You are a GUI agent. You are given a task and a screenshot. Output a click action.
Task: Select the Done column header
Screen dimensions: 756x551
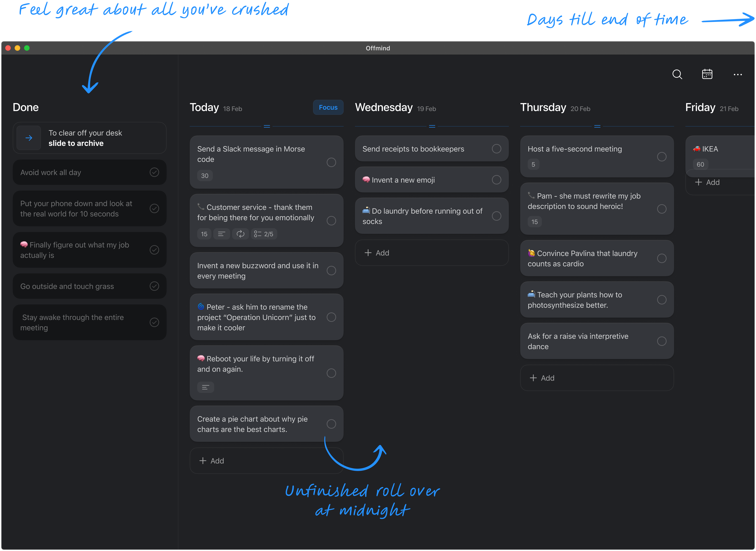(x=26, y=107)
